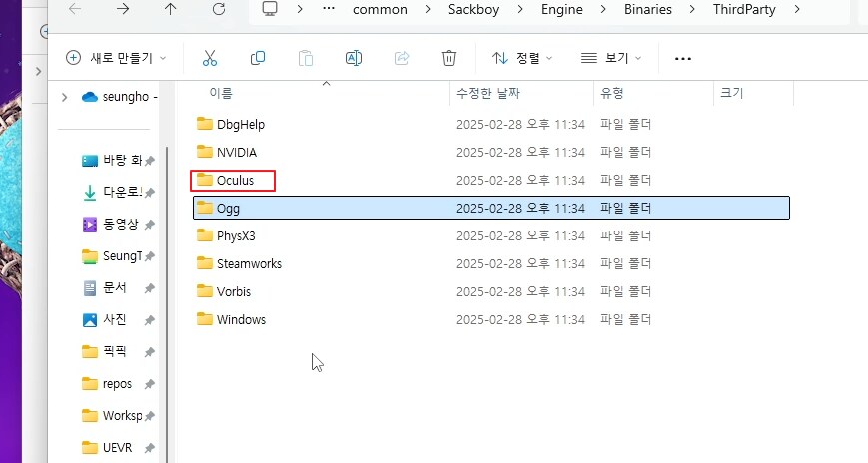
Task: Go up one folder level arrow
Action: [x=171, y=9]
